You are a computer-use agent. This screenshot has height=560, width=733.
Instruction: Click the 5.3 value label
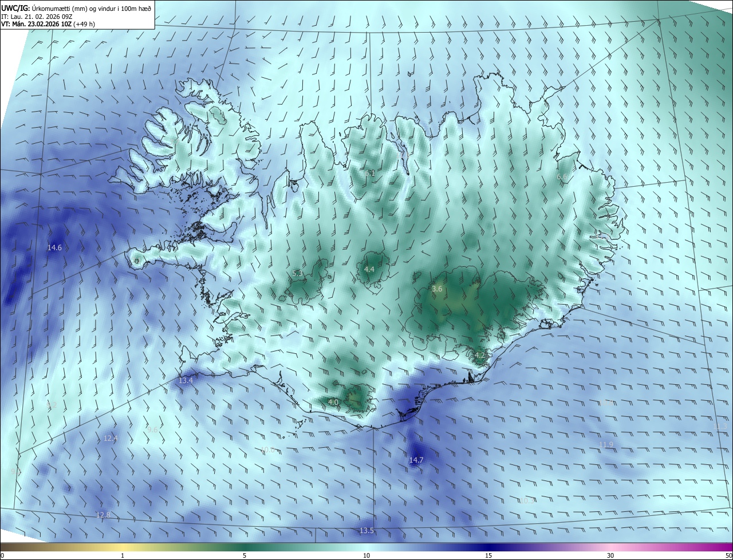[x=297, y=274]
